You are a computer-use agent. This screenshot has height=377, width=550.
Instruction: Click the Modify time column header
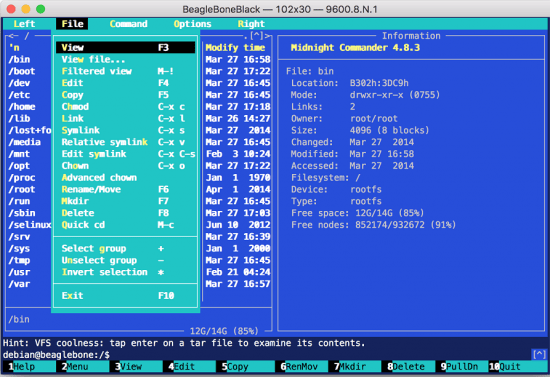pos(235,47)
